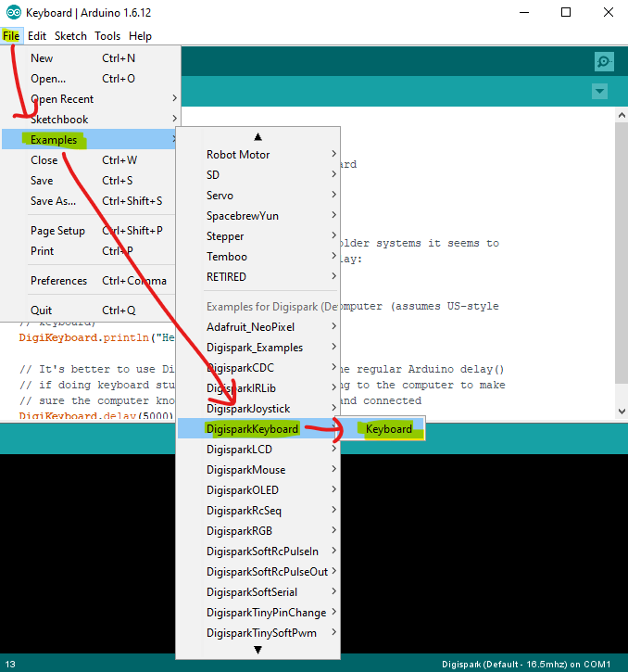Image resolution: width=628 pixels, height=672 pixels.
Task: Click editor scrollbar down arrow
Action: (622, 412)
